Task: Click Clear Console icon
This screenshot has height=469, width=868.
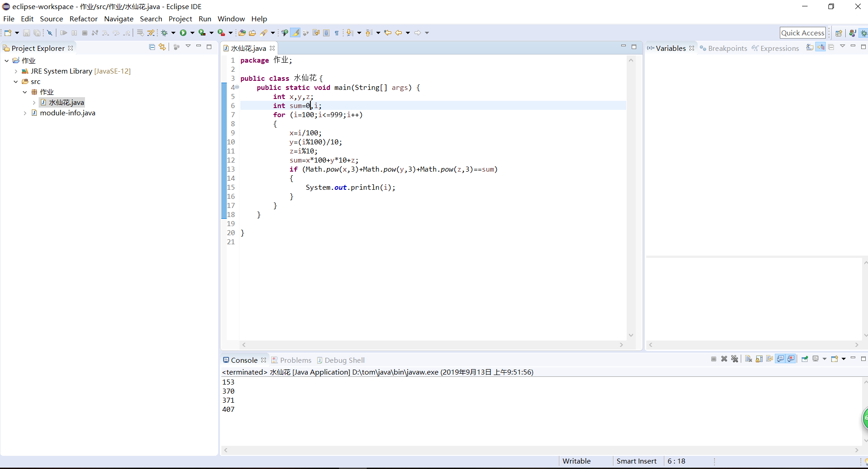Action: pos(748,359)
